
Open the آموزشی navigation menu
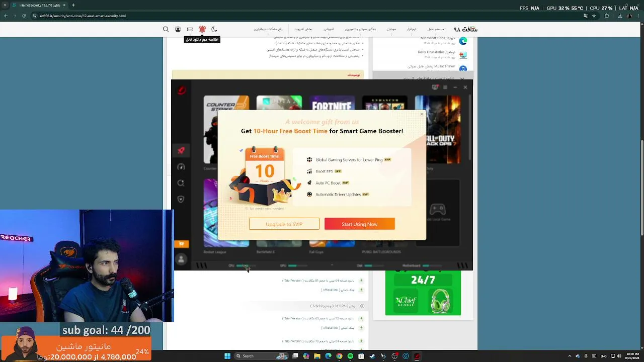point(329,29)
